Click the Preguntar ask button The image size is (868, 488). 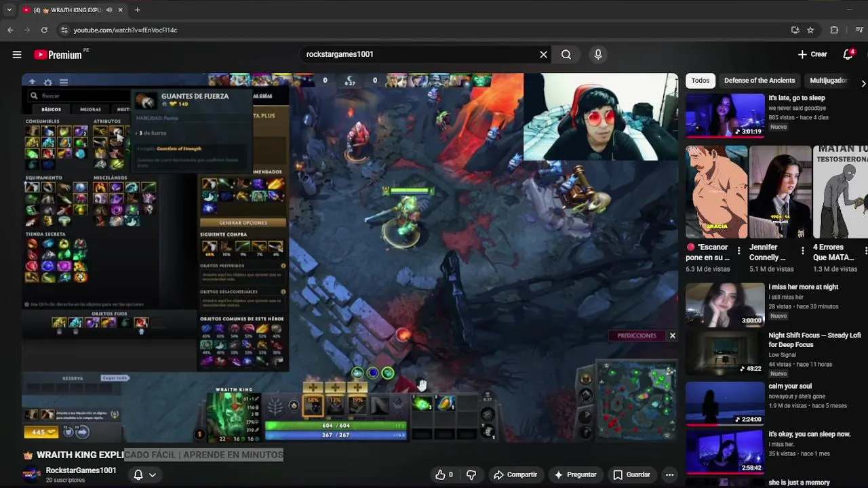pos(575,475)
